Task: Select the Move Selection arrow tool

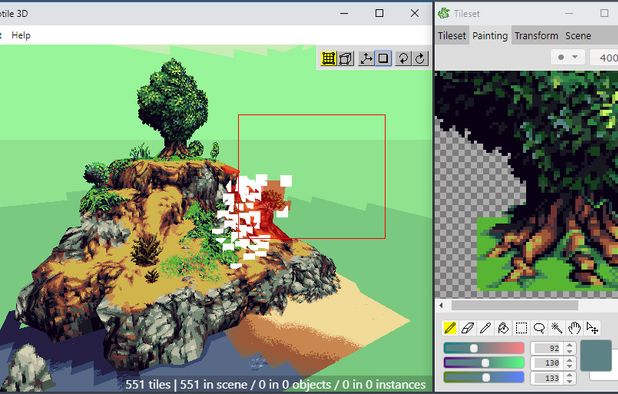Action: point(592,328)
